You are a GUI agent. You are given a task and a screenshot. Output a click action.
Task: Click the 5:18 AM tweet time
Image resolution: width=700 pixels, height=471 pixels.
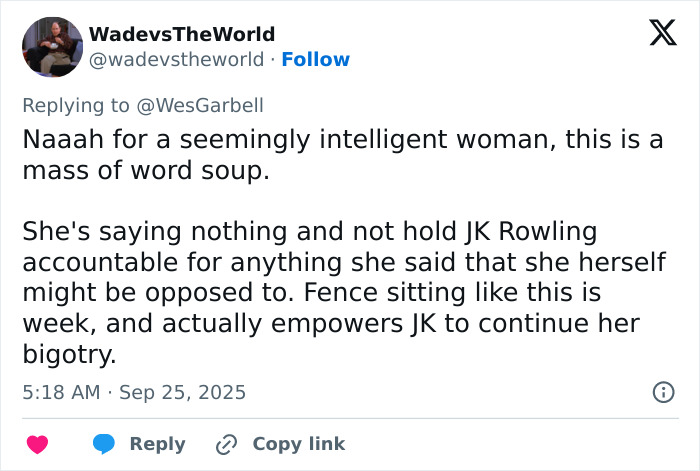60,392
